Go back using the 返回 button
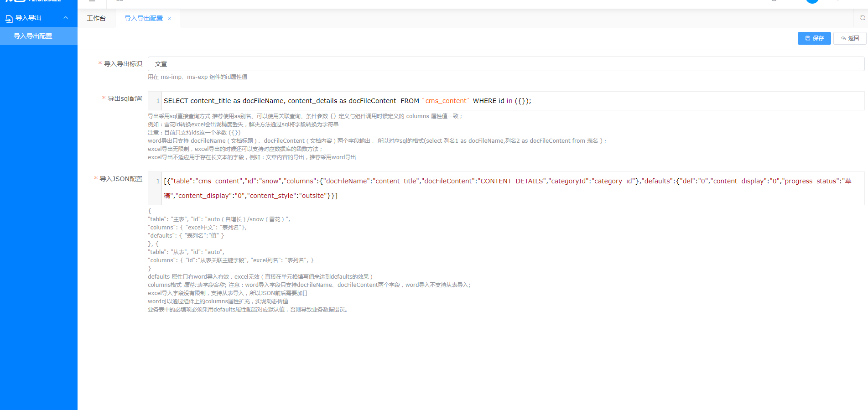The image size is (868, 410). tap(850, 38)
